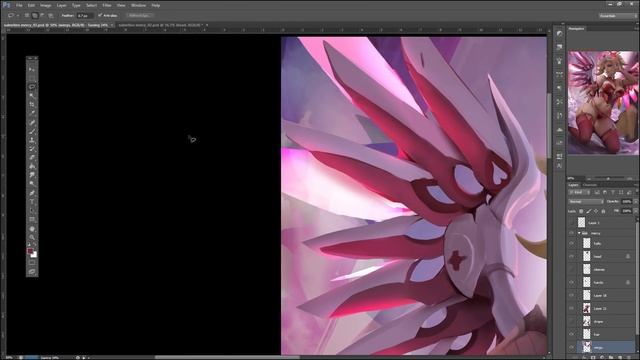Select the Zoom tool in the toolbox
The width and height of the screenshot is (640, 360).
32,237
